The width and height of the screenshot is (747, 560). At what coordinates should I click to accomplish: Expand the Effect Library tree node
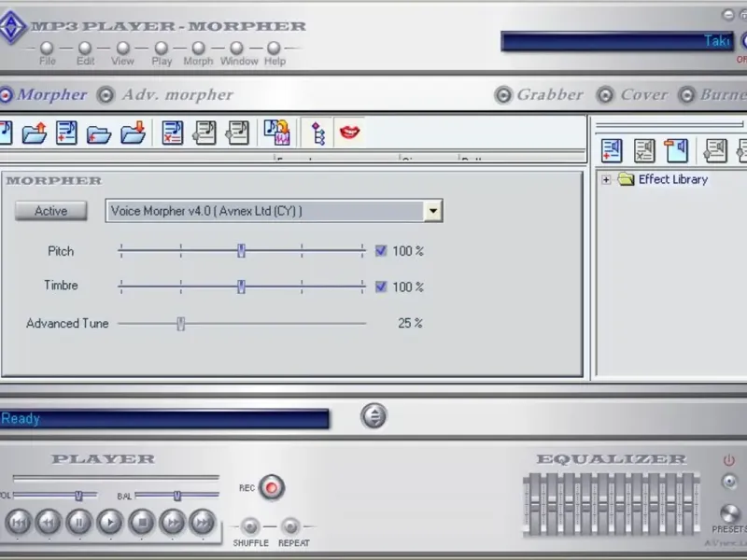click(606, 179)
